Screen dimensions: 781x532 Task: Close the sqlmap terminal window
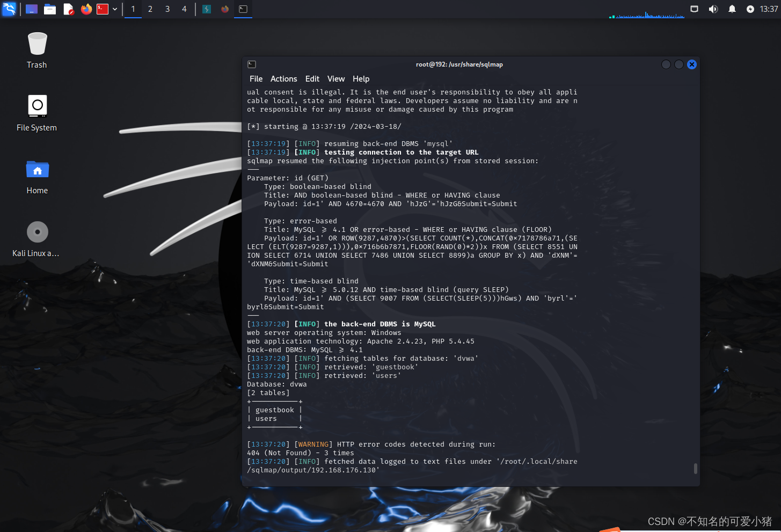pyautogui.click(x=692, y=64)
